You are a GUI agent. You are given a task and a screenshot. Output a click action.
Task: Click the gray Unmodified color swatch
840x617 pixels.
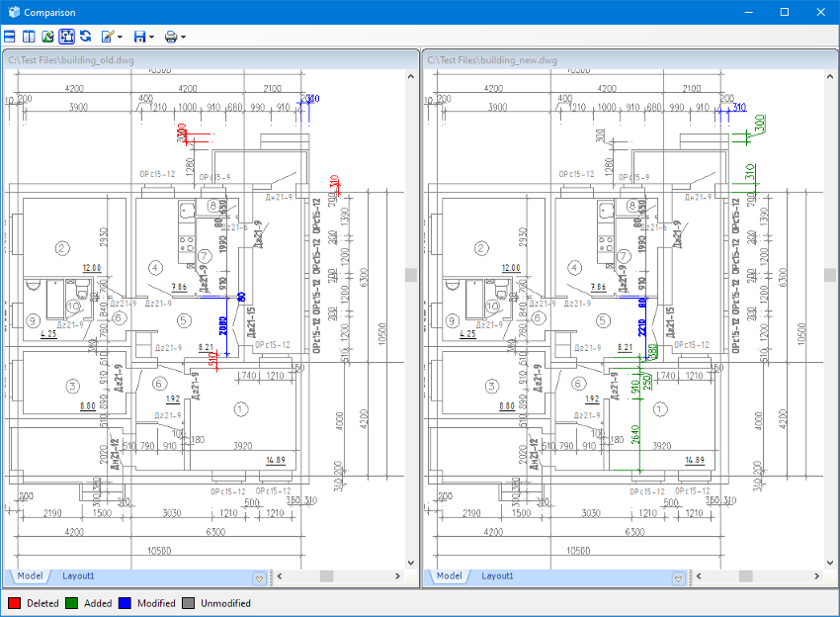188,603
